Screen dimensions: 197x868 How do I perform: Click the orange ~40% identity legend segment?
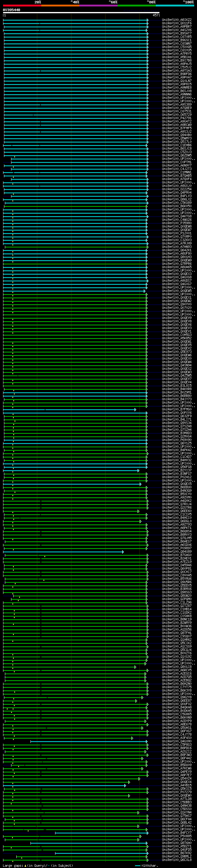(x=60, y=6)
